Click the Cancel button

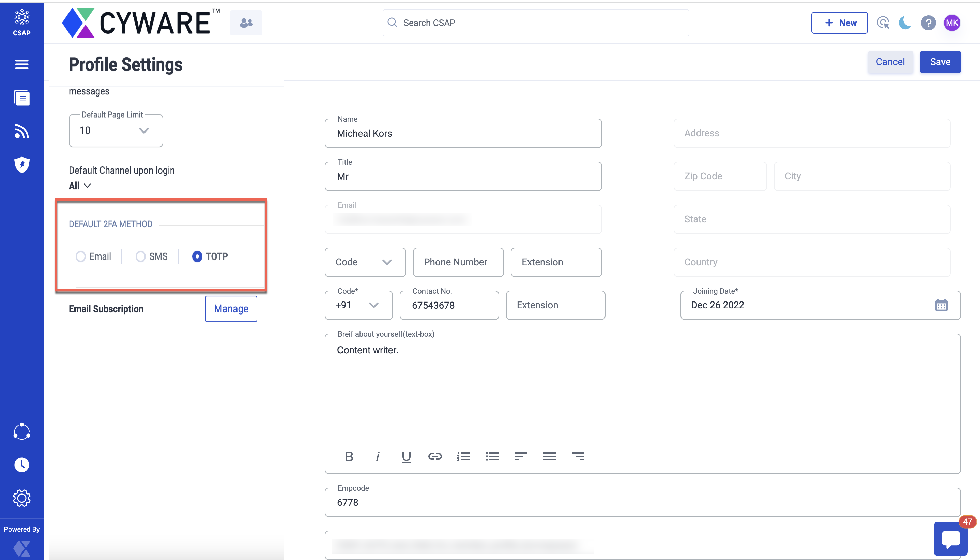890,62
